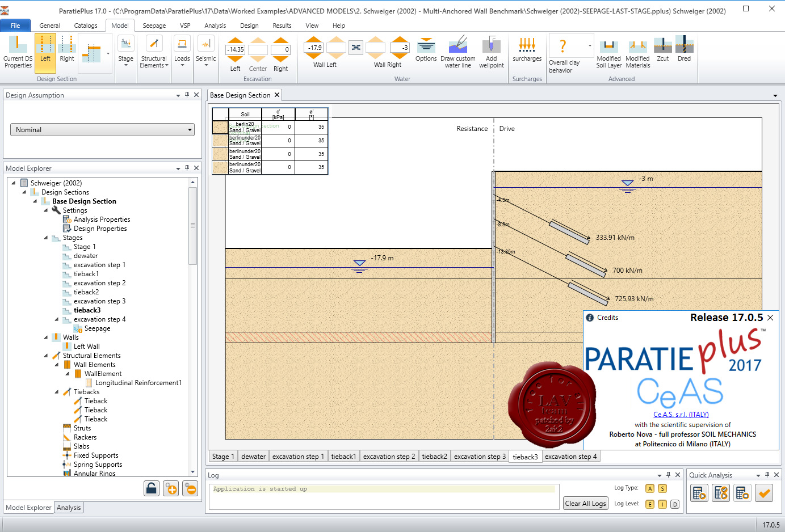Click the lock icon below Model Explorer
The height and width of the screenshot is (532, 785).
[152, 488]
